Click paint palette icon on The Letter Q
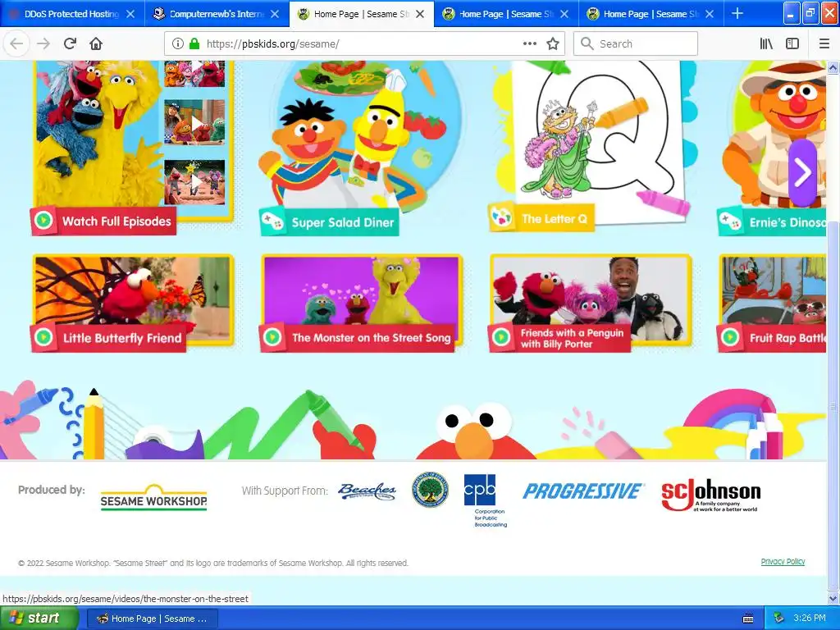The height and width of the screenshot is (630, 840). [502, 217]
